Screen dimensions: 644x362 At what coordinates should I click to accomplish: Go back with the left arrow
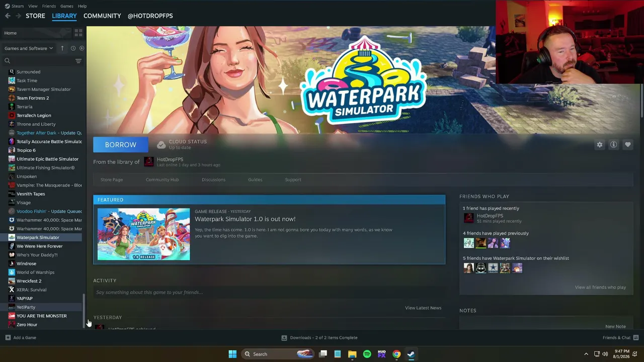coord(8,16)
